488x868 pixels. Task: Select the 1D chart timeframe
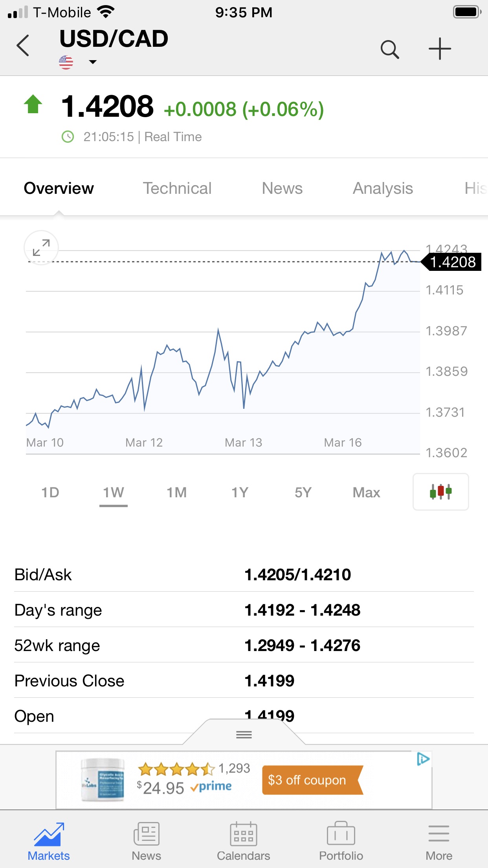(50, 493)
